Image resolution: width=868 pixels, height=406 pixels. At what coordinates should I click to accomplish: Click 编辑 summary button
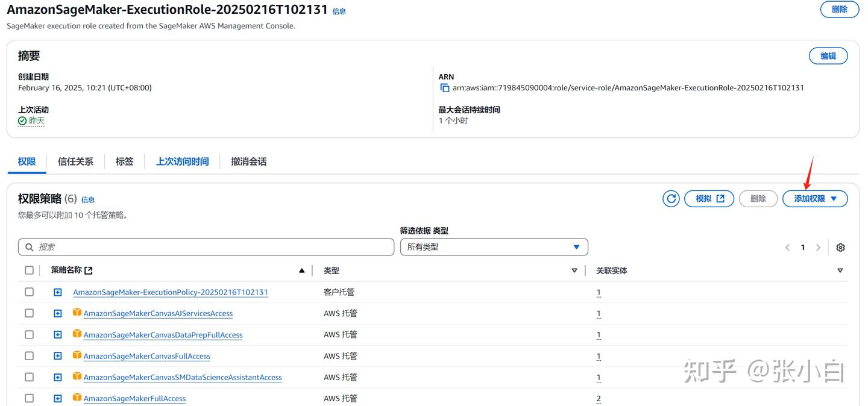click(x=828, y=56)
